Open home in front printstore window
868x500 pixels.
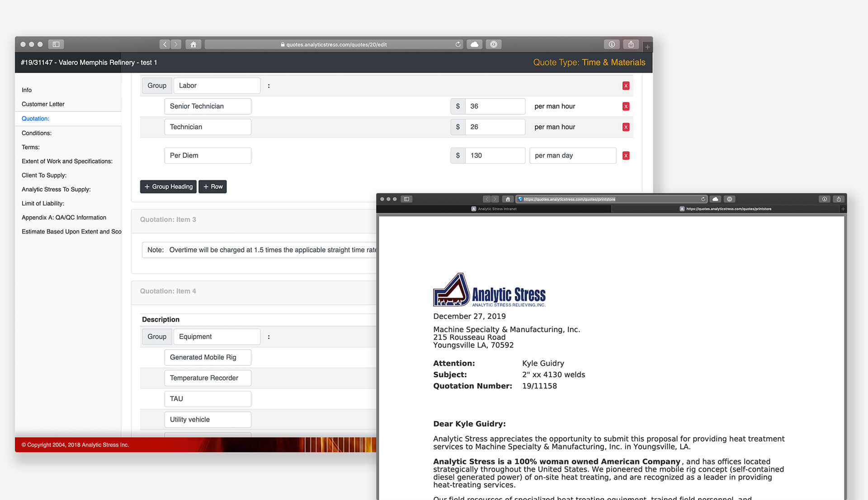(x=508, y=199)
